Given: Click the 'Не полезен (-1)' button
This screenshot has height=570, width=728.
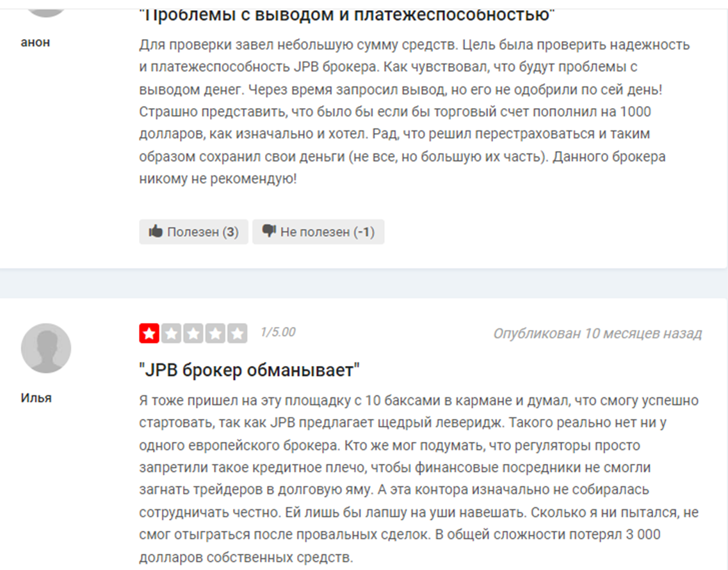Looking at the screenshot, I should click(x=318, y=232).
